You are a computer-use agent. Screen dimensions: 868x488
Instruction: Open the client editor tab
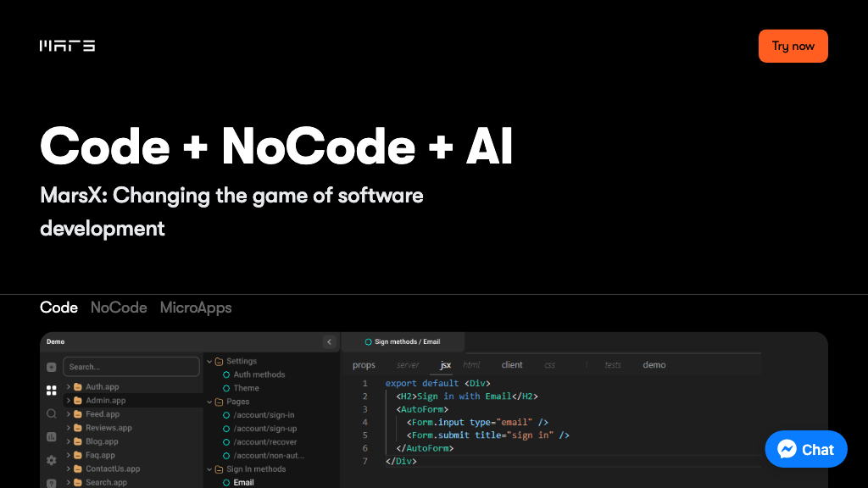(512, 365)
